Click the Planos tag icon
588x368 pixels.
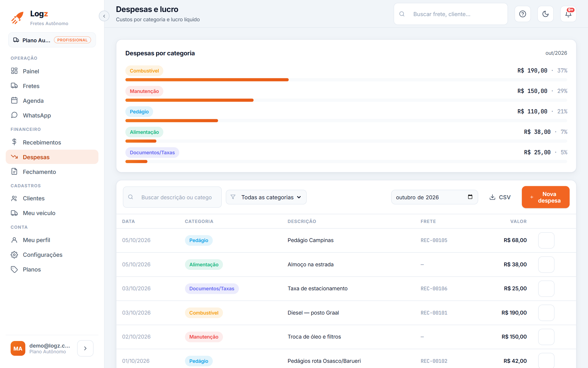pos(14,269)
